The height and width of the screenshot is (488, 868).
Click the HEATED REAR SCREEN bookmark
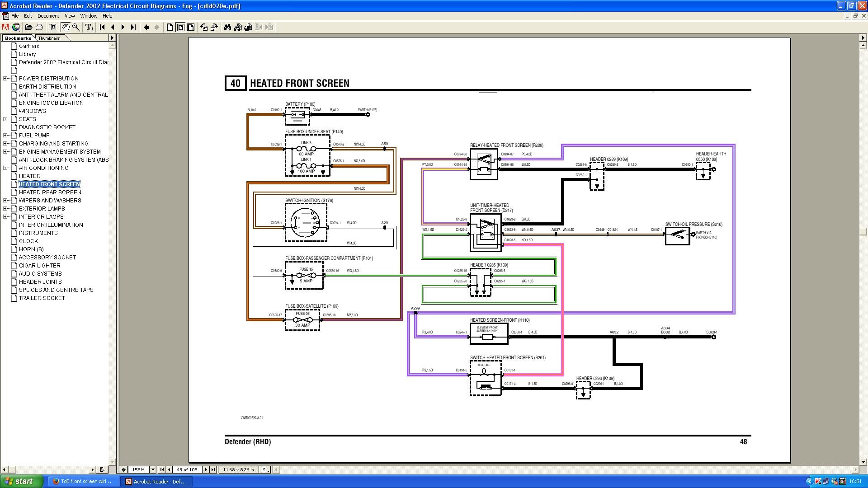click(x=49, y=192)
